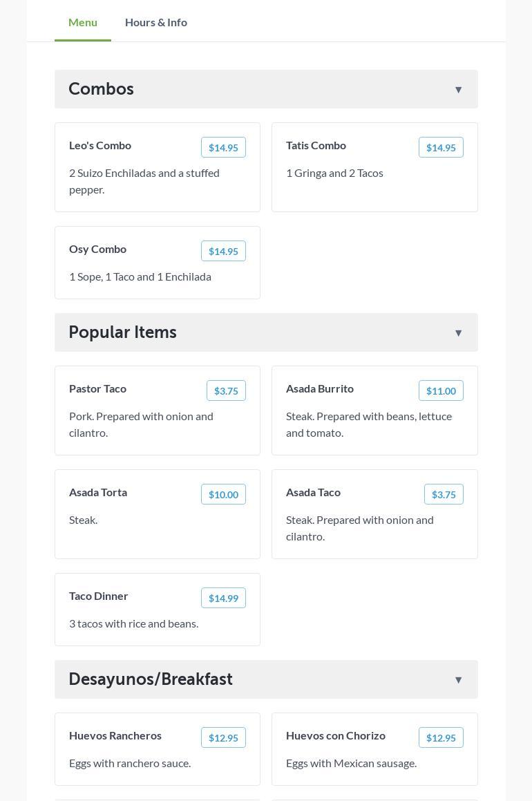532x801 pixels.
Task: Click the Taco Dinner description text
Action: click(x=133, y=623)
